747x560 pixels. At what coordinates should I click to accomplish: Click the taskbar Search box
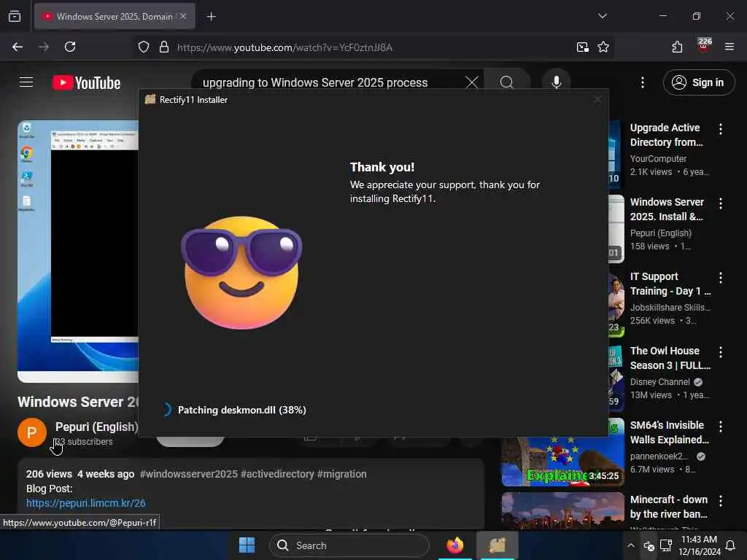click(349, 545)
